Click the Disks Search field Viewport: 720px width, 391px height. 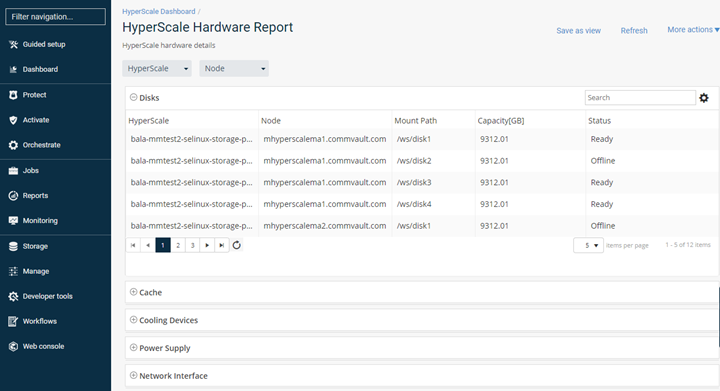640,98
